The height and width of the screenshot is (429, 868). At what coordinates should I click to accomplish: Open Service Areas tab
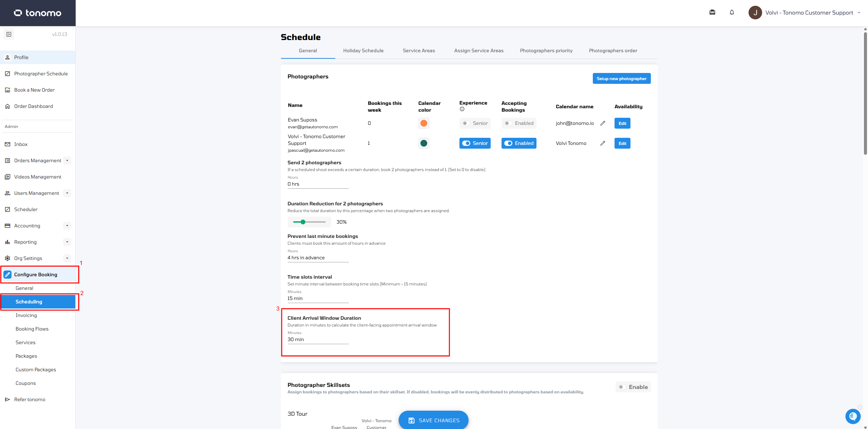tap(419, 51)
